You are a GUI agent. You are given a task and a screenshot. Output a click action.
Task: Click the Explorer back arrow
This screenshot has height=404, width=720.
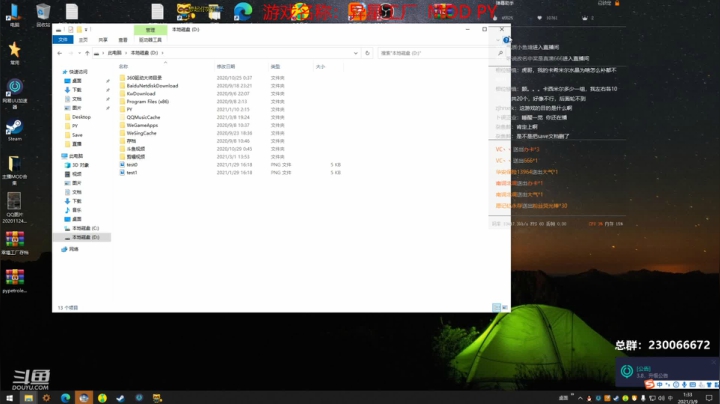(60, 53)
